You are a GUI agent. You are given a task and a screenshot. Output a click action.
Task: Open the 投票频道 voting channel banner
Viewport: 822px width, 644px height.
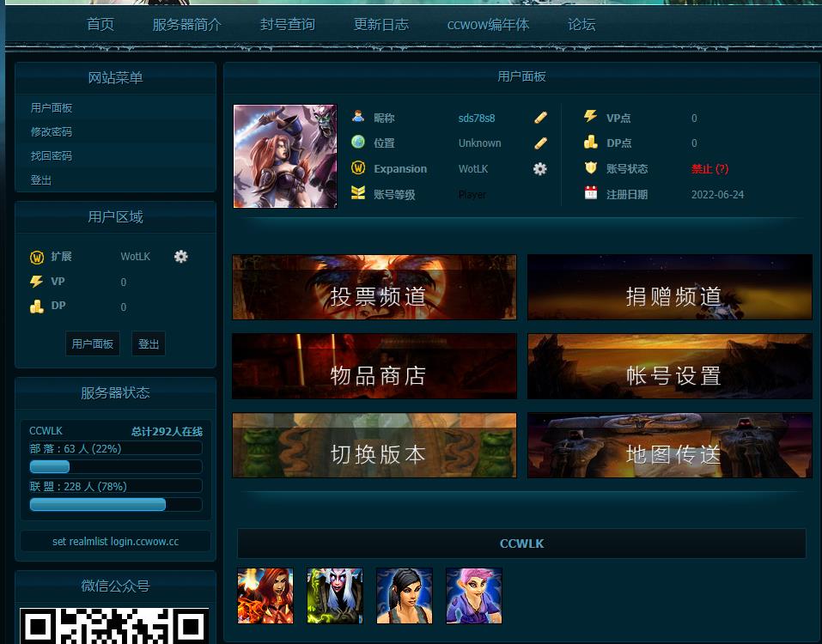tap(374, 288)
